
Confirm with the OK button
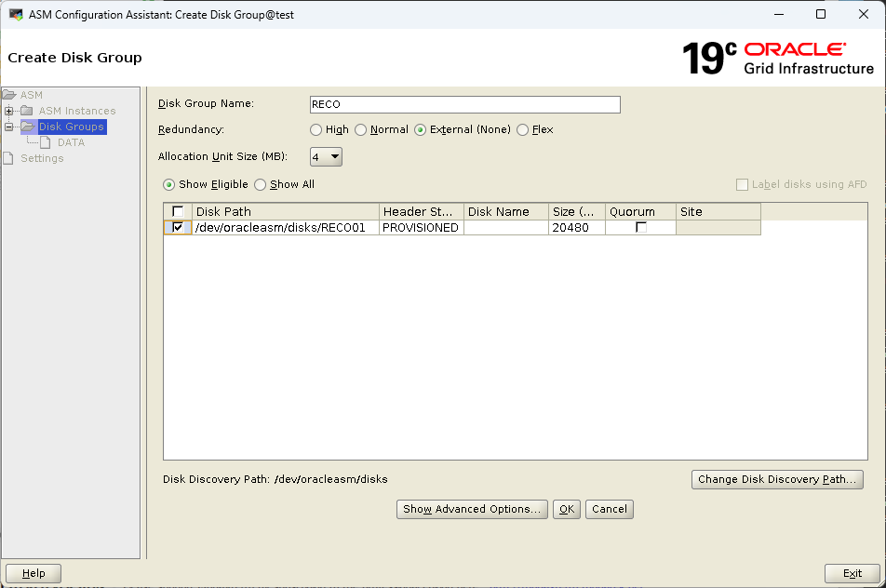tap(566, 509)
